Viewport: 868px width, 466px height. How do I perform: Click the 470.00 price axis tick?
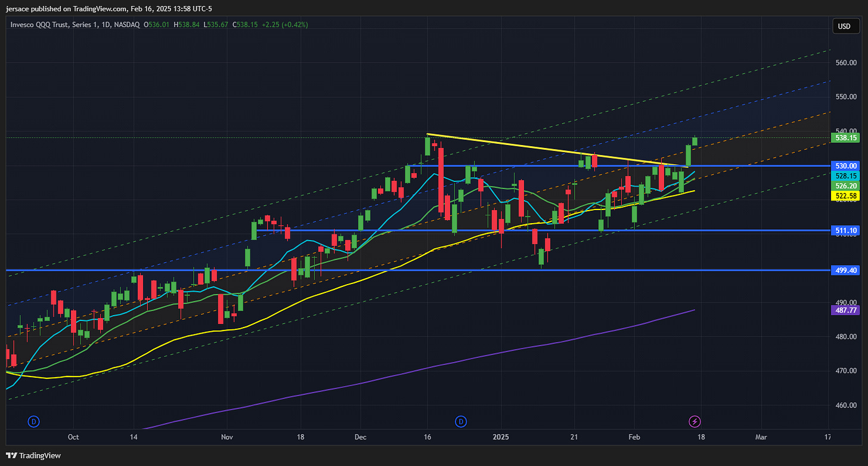847,371
